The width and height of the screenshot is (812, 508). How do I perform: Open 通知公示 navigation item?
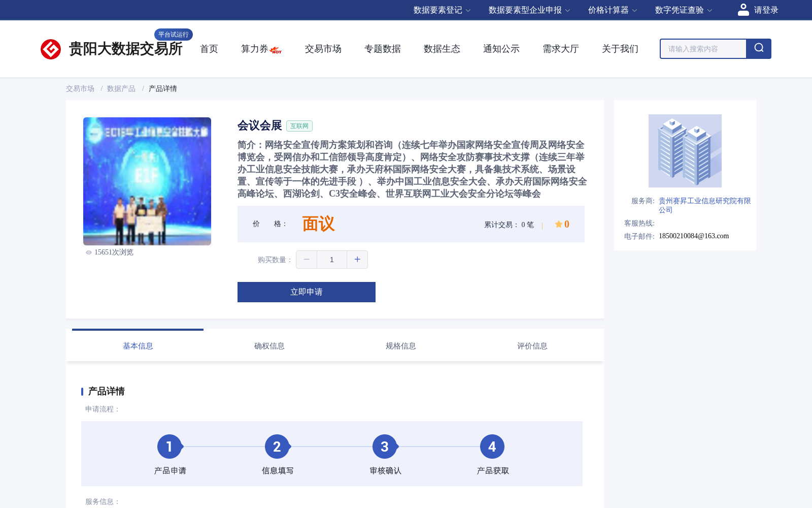(x=501, y=49)
